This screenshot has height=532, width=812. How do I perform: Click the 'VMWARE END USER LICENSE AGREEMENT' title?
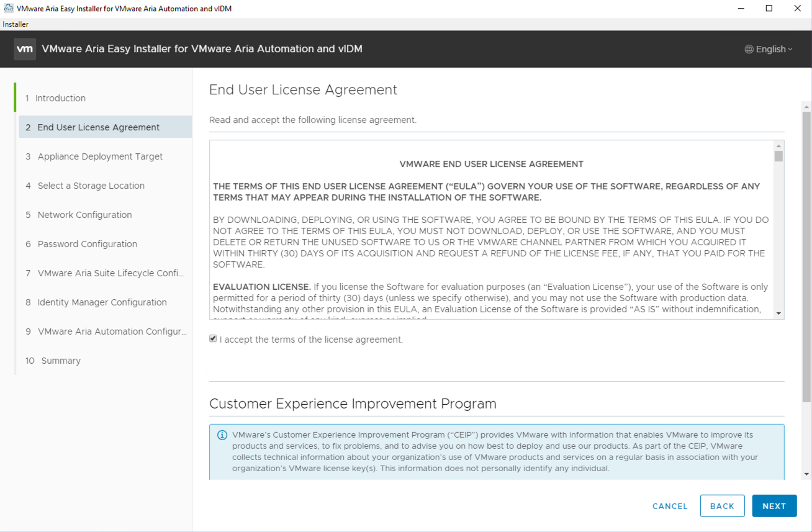pos(492,165)
